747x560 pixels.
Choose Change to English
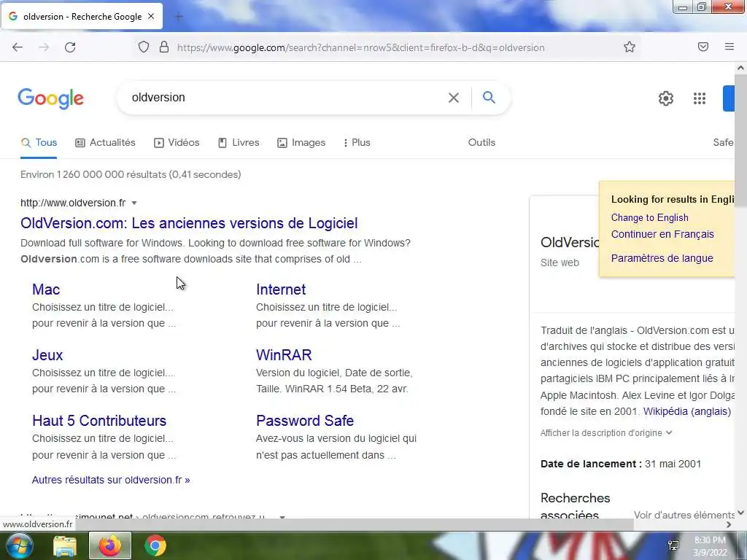point(649,217)
